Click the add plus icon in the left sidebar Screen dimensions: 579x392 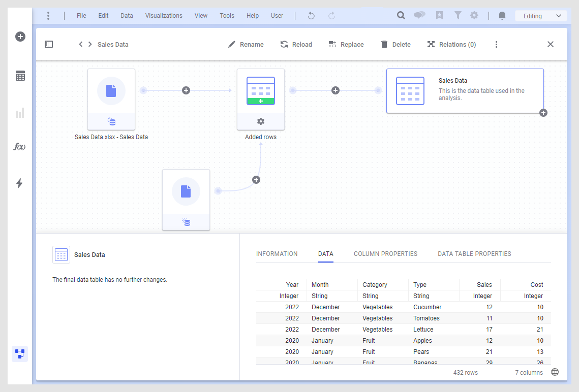20,37
